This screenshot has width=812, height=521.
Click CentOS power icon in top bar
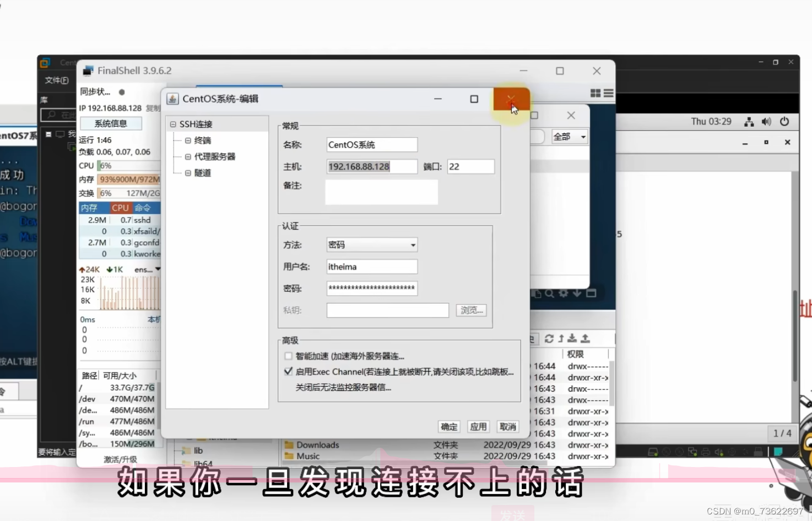pyautogui.click(x=784, y=122)
